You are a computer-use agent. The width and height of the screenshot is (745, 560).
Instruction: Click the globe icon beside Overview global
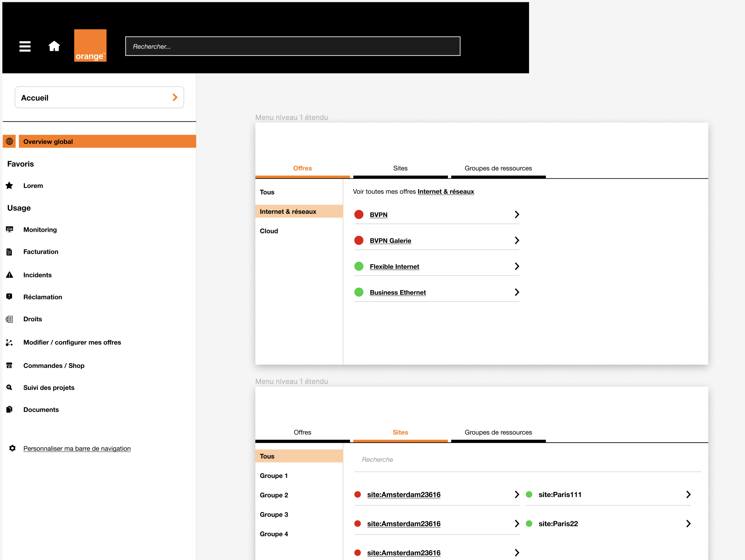click(10, 142)
